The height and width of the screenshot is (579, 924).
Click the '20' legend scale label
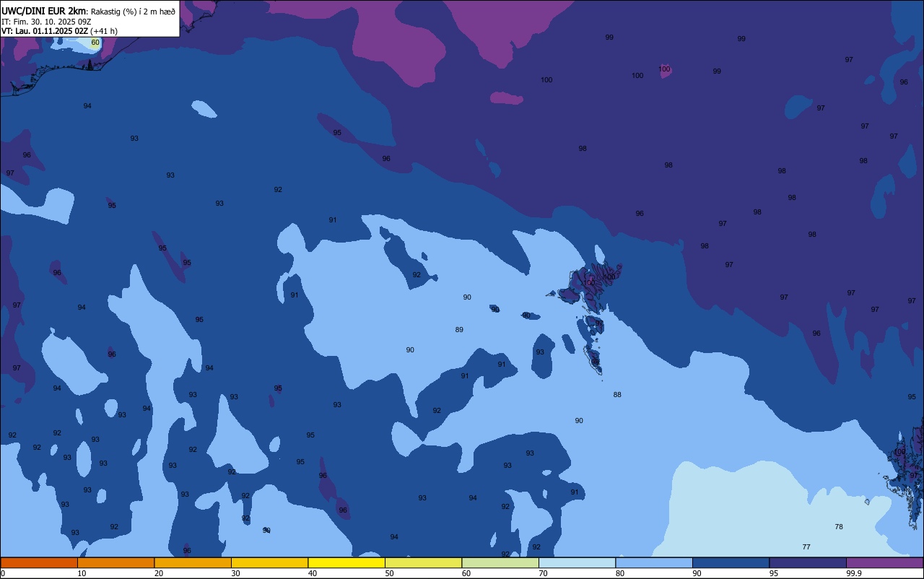[159, 573]
